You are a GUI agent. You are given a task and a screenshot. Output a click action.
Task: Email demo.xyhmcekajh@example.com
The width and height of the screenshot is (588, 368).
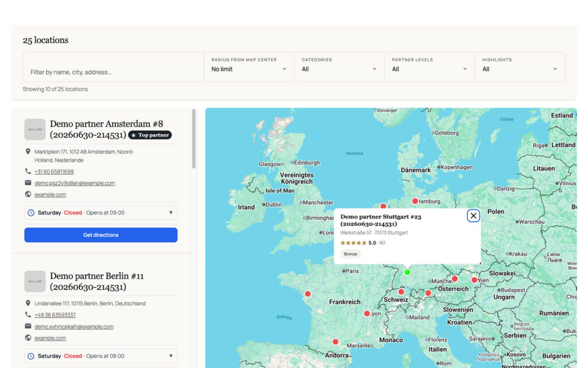coord(74,327)
